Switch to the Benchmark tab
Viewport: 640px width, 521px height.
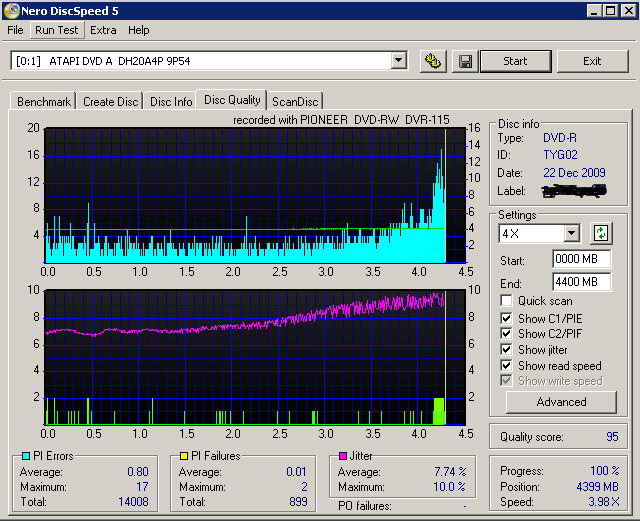pos(44,101)
